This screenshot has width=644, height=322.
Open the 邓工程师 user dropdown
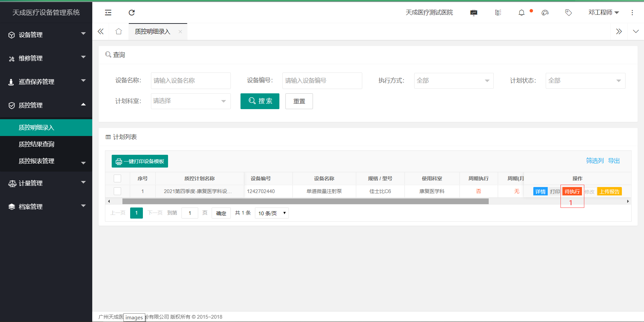click(x=603, y=12)
